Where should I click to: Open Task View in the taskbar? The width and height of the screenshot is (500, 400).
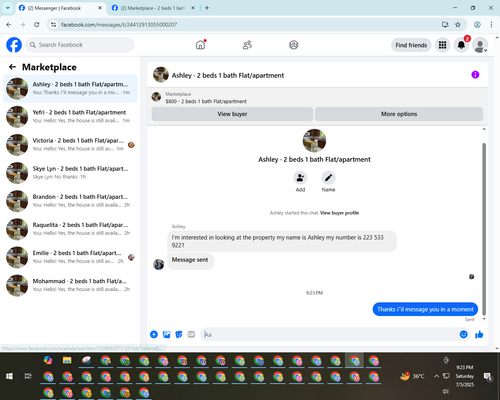(x=28, y=376)
